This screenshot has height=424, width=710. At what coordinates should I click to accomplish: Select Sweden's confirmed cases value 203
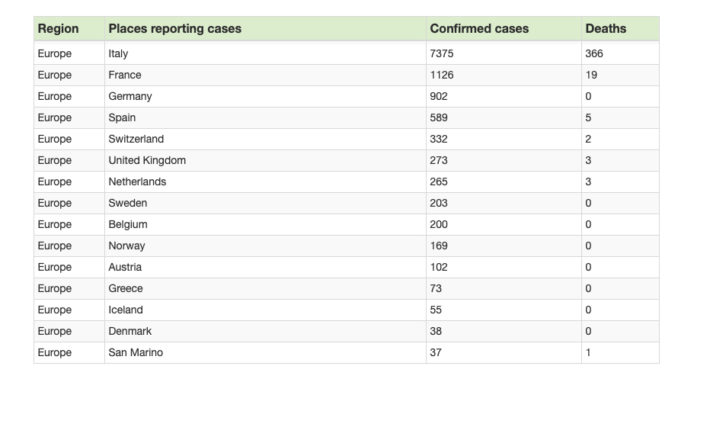439,203
